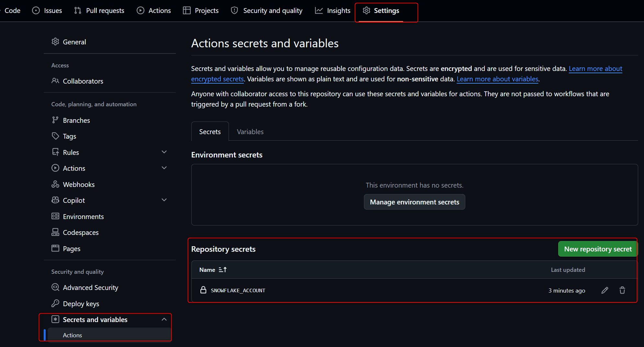Expand the Actions sidebar section chevron
This screenshot has height=347, width=644.
click(164, 168)
